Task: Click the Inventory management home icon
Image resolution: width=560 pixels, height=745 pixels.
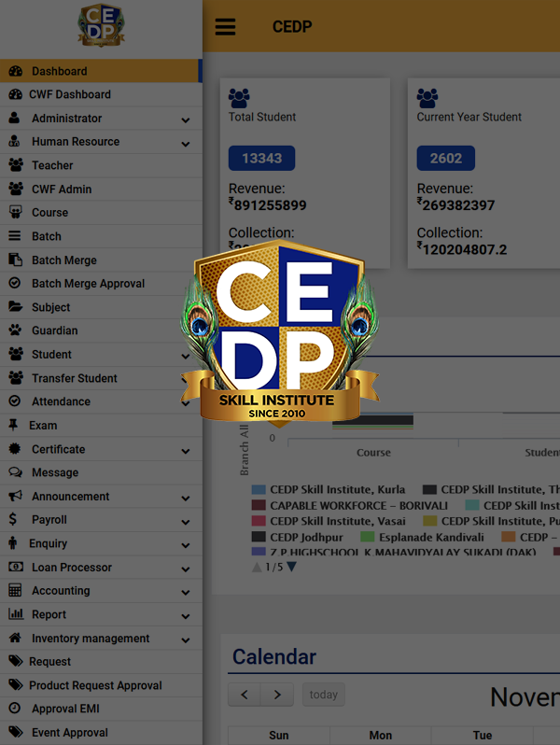Action: click(15, 638)
